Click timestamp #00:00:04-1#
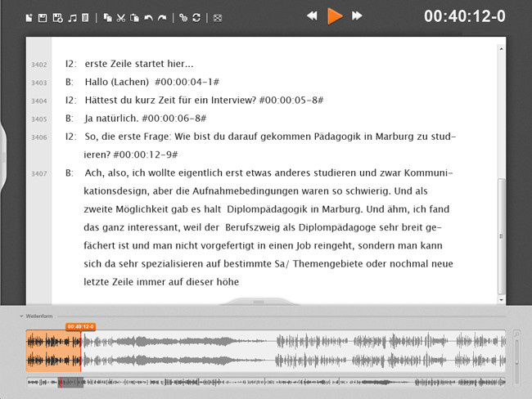 pyautogui.click(x=187, y=82)
